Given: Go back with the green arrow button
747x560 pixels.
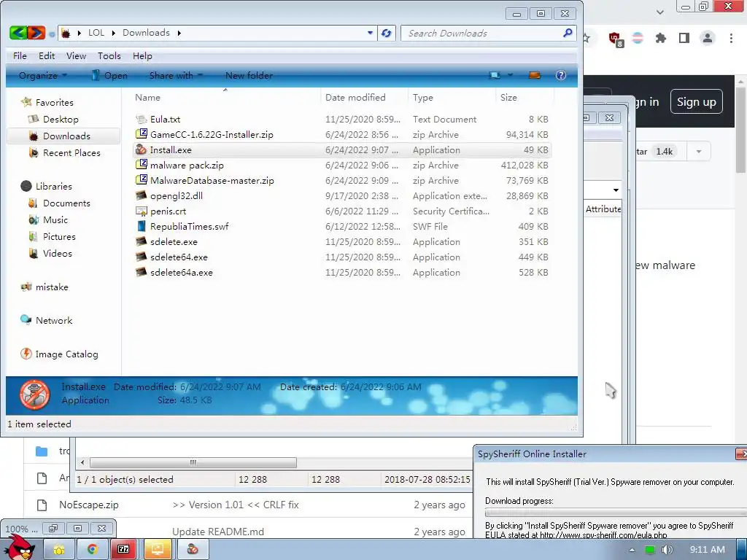Looking at the screenshot, I should click(18, 33).
